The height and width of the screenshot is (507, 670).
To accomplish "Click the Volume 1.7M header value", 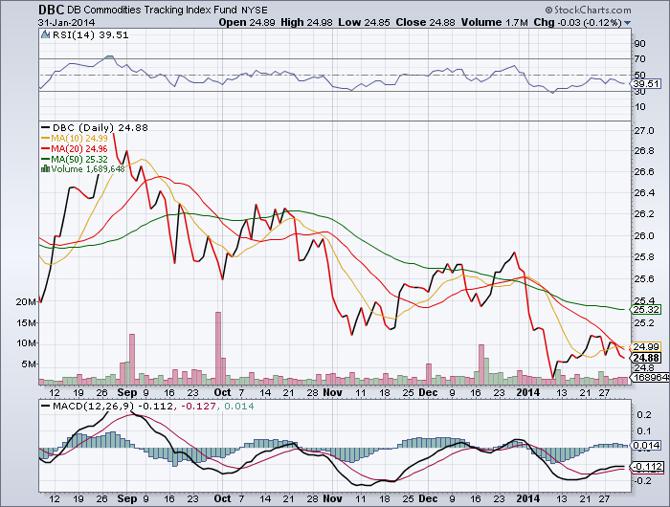I will (x=494, y=22).
